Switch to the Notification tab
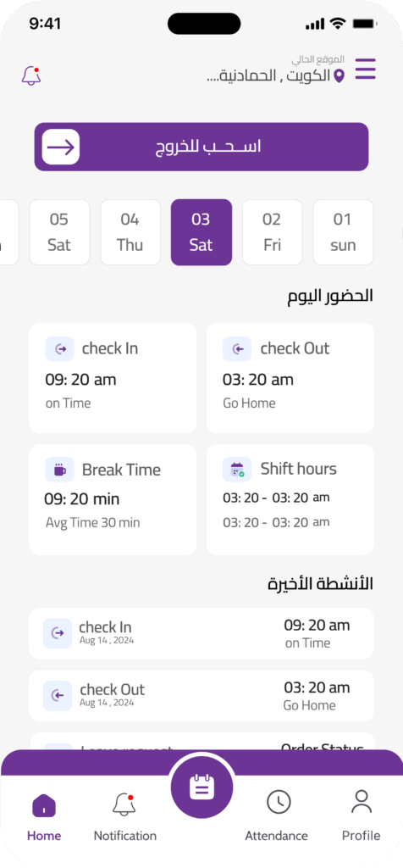 125,816
